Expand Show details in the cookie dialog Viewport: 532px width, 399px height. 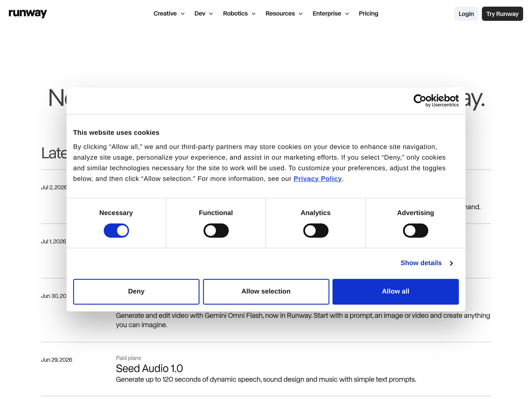coord(421,263)
